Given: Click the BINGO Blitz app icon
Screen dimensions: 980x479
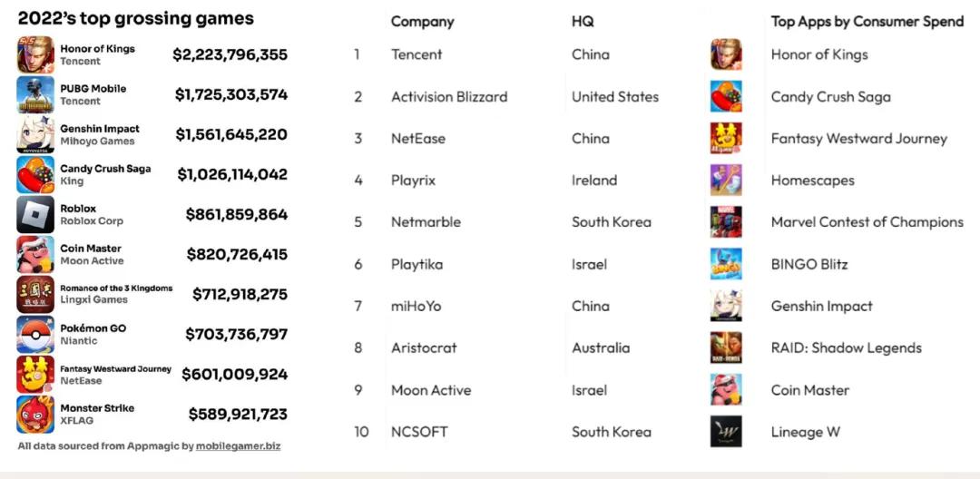Looking at the screenshot, I should (x=726, y=264).
